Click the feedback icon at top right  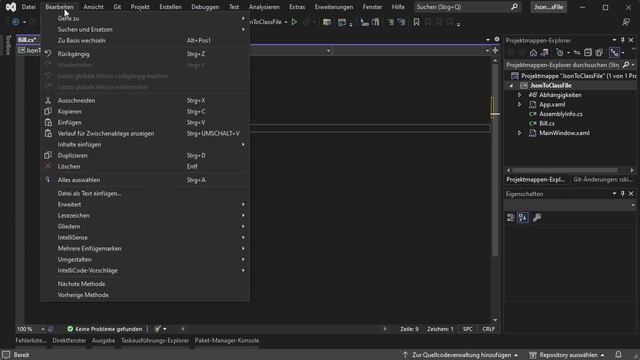[626, 22]
